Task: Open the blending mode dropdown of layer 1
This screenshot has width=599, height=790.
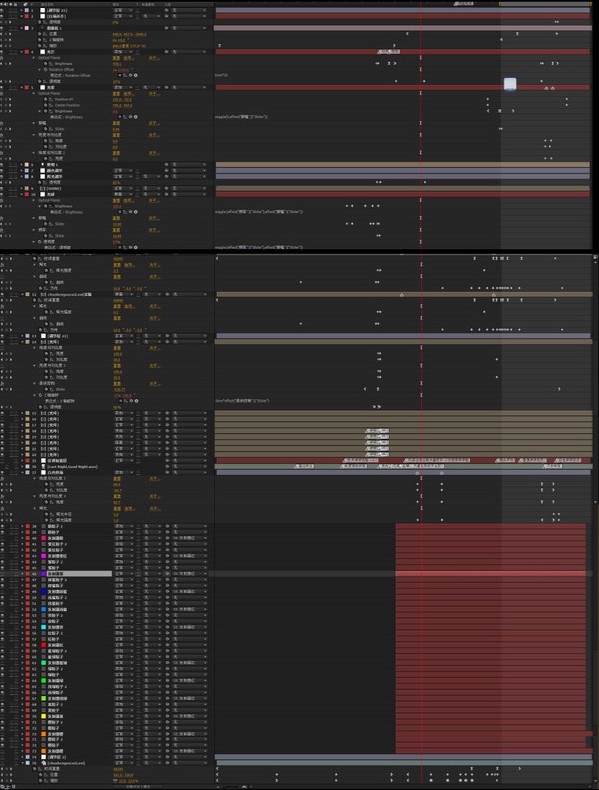Action: point(121,10)
